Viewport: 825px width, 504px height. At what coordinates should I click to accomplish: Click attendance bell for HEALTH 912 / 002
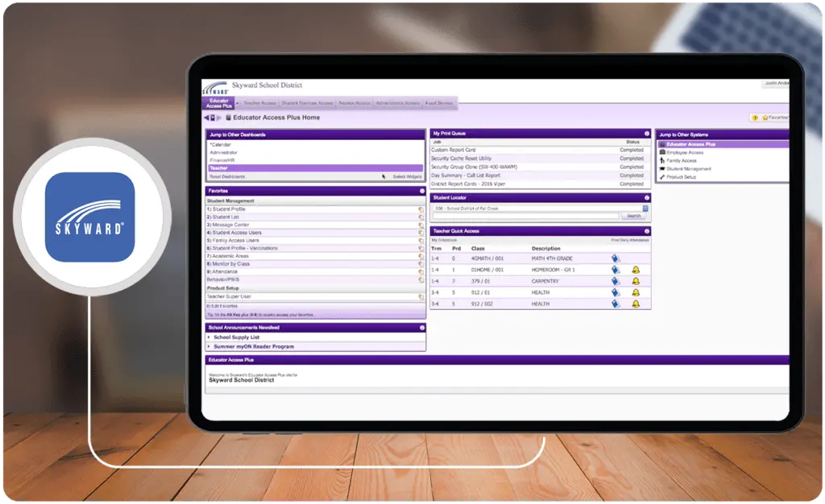pos(636,304)
